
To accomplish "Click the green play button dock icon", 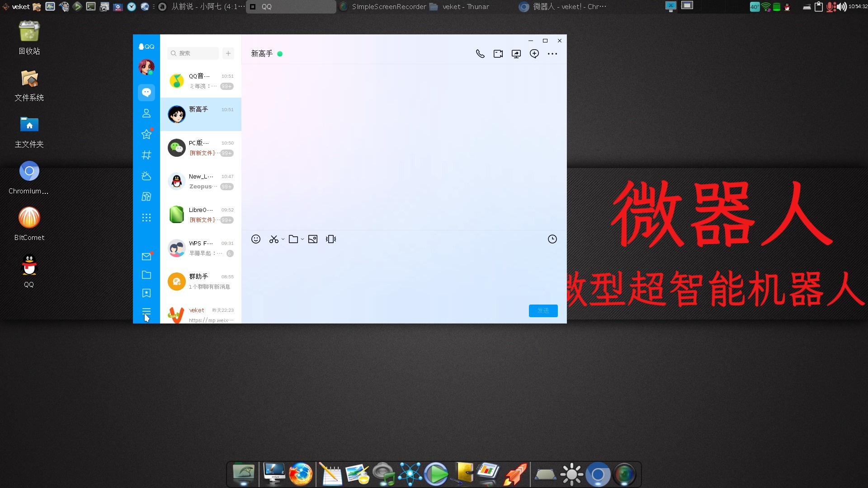I will pyautogui.click(x=436, y=474).
